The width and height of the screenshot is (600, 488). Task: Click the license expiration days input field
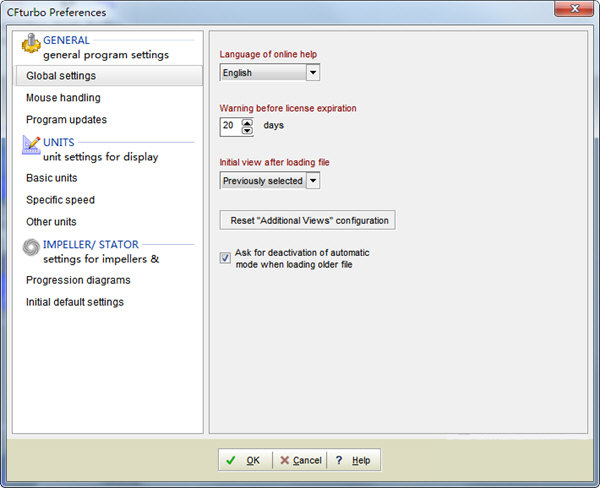click(230, 127)
